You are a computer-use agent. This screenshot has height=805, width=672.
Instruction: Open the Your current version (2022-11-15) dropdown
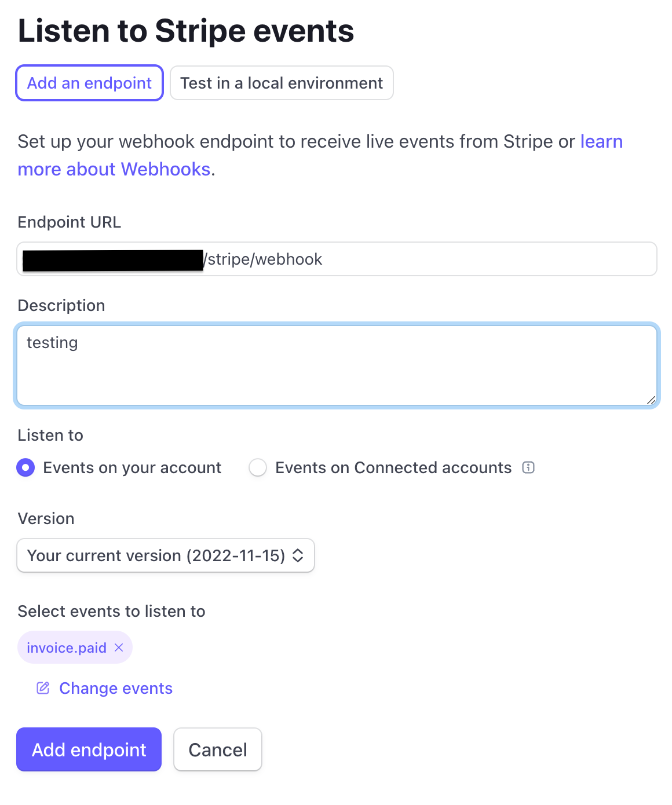166,555
